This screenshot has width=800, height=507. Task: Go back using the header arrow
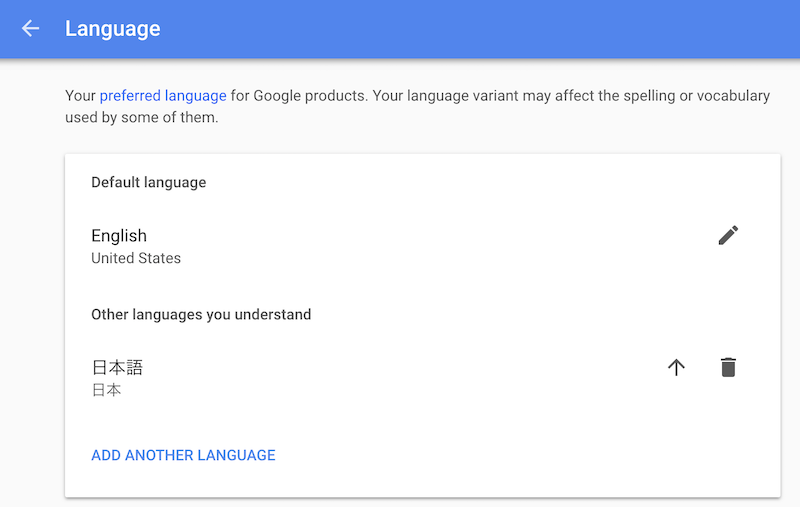31,28
